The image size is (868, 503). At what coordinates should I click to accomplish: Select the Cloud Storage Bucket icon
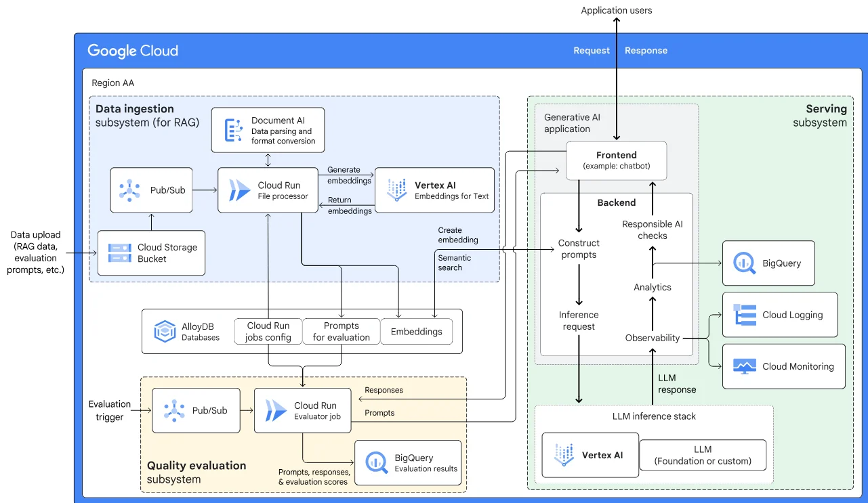point(119,253)
